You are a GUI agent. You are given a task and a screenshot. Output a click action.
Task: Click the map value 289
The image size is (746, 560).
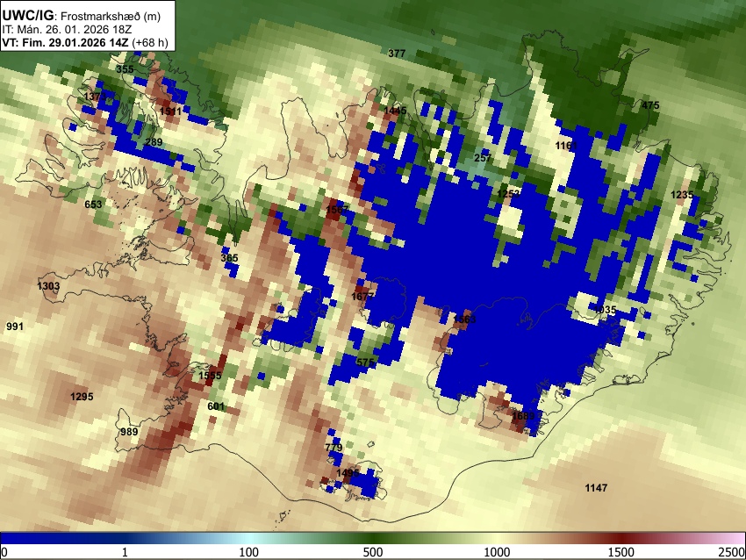(x=154, y=142)
